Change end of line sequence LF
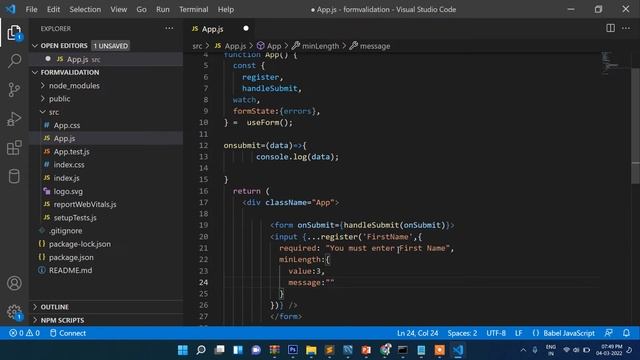Image resolution: width=640 pixels, height=360 pixels. tap(518, 333)
